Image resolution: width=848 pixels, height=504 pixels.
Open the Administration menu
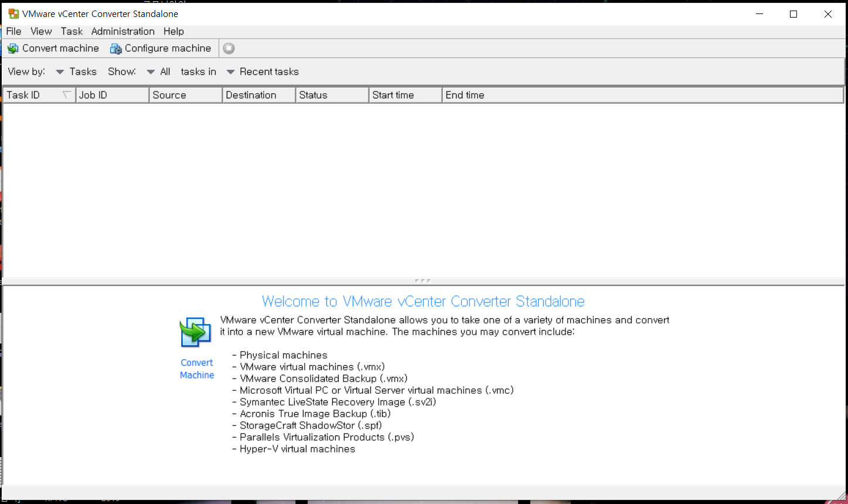point(123,31)
